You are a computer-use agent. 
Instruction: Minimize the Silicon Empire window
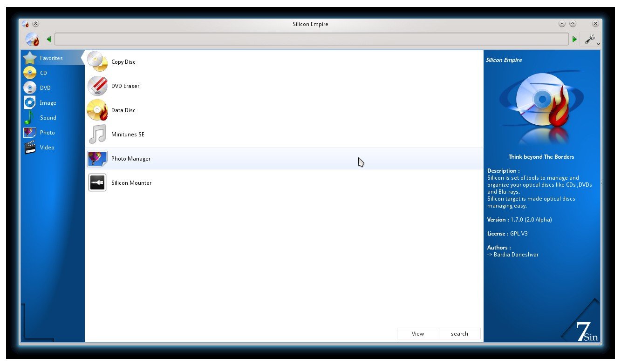point(562,24)
